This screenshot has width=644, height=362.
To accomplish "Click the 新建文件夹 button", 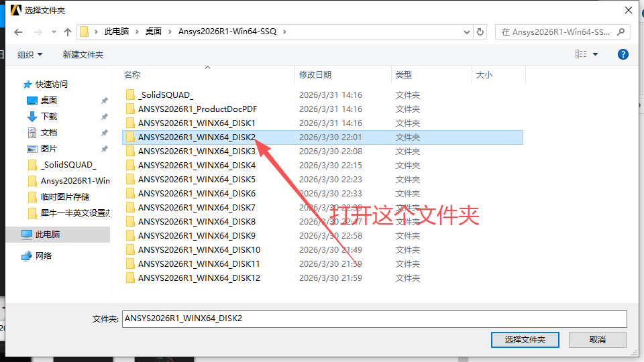I will point(83,54).
